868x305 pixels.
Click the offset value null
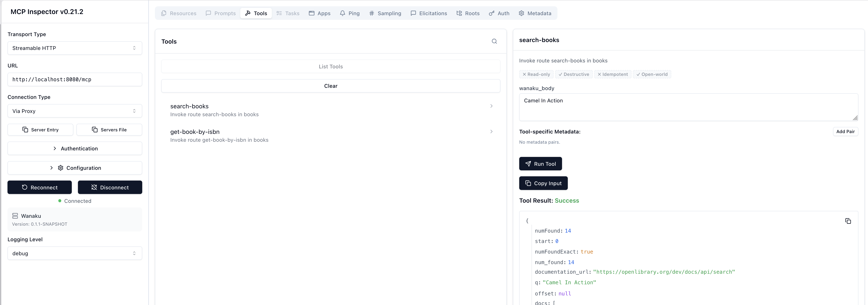(565, 293)
